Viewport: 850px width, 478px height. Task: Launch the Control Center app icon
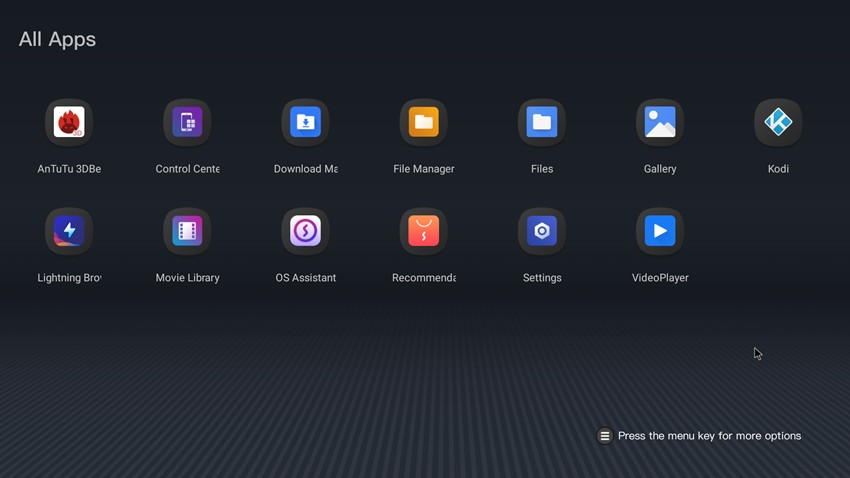click(x=187, y=123)
